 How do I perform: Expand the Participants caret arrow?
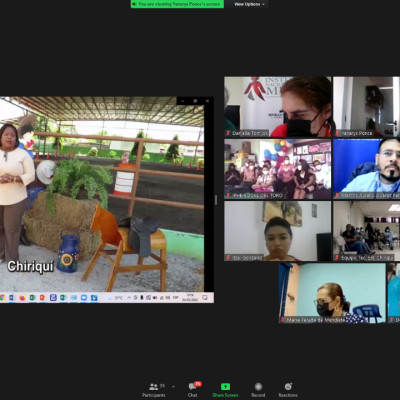[173, 387]
